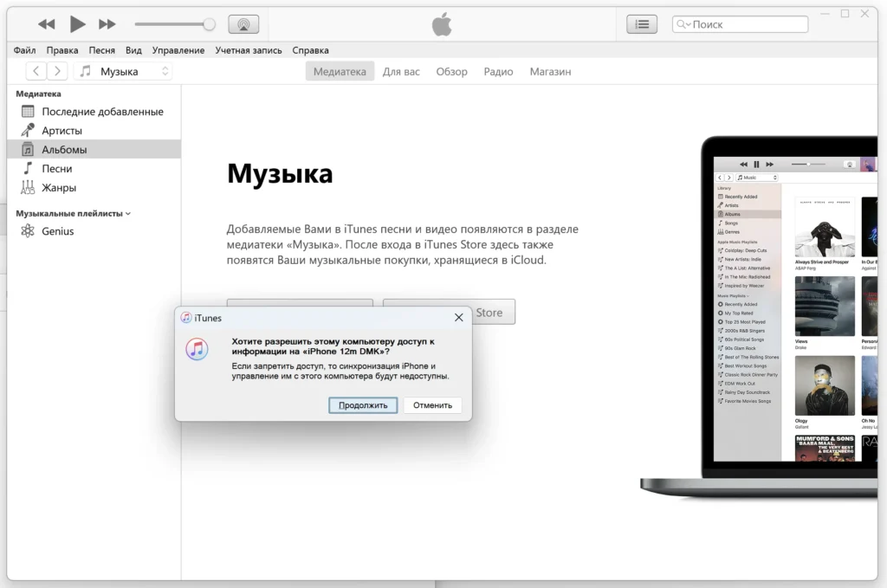The height and width of the screenshot is (588, 887).
Task: Click the Apple logo in the header
Action: pos(442,24)
